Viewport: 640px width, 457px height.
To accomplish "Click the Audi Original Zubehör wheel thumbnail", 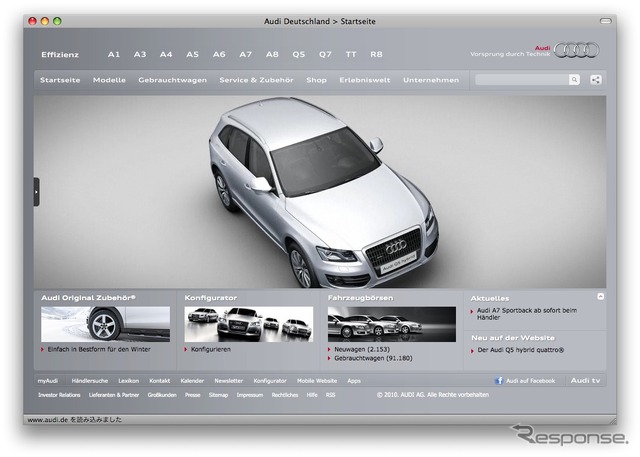I will click(x=105, y=324).
